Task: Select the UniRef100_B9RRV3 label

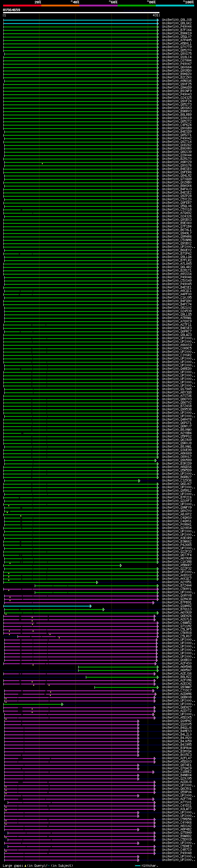Action: (177, 111)
